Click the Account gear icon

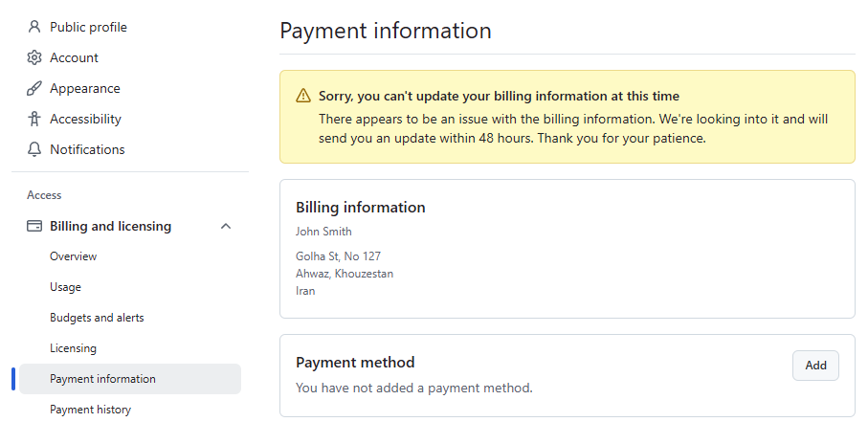click(34, 57)
